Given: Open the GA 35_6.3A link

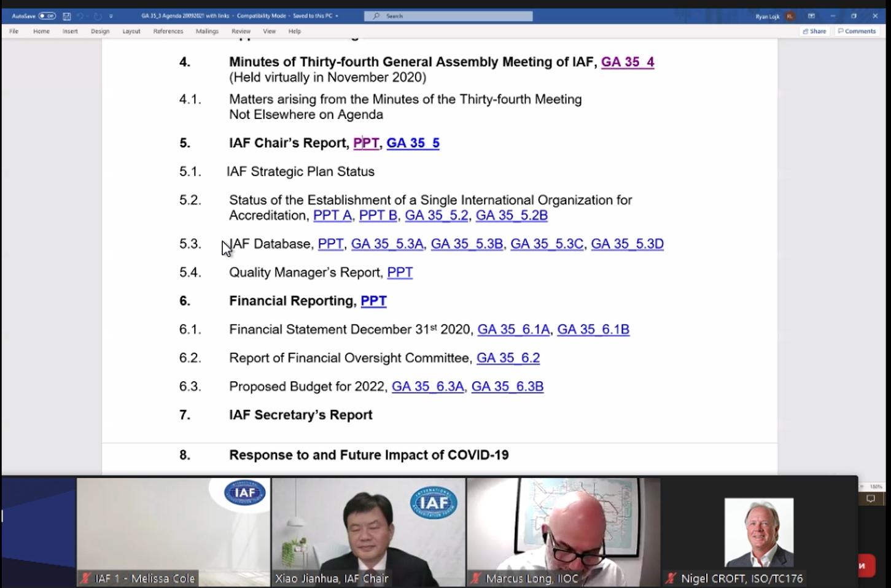Looking at the screenshot, I should coord(427,387).
